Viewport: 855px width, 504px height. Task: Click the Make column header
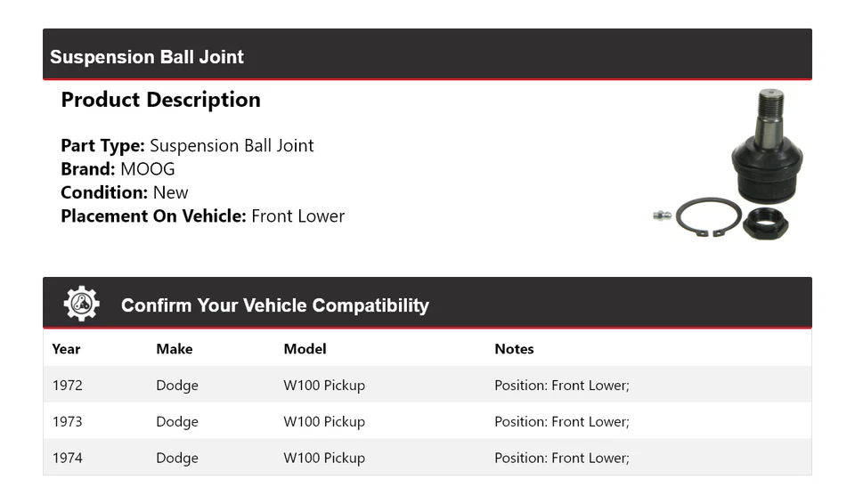[x=174, y=349]
